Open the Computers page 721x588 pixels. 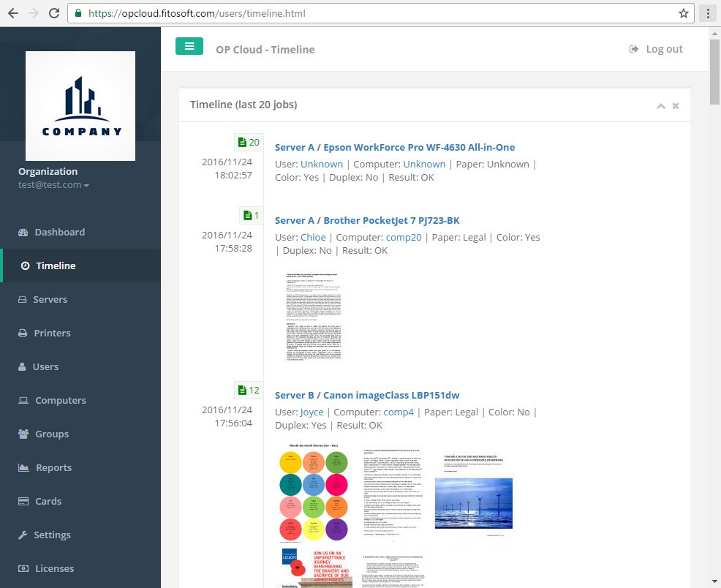point(80,400)
